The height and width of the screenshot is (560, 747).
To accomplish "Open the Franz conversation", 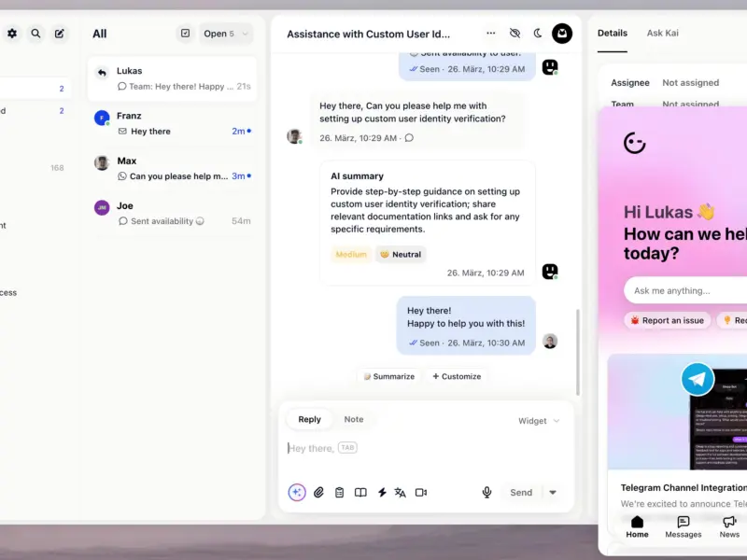I will tap(173, 123).
